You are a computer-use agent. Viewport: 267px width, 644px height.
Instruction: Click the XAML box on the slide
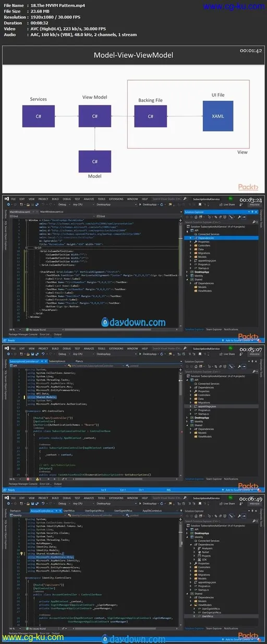[218, 116]
